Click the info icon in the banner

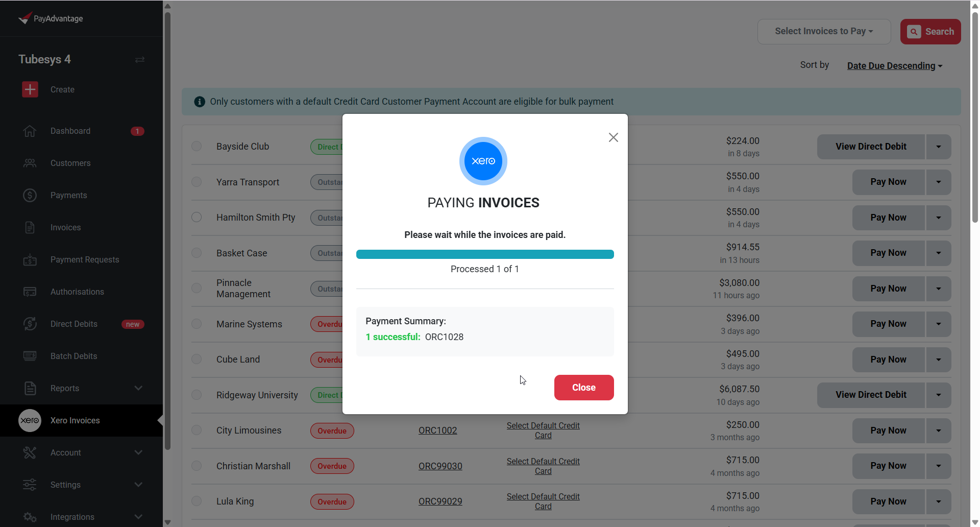[200, 102]
